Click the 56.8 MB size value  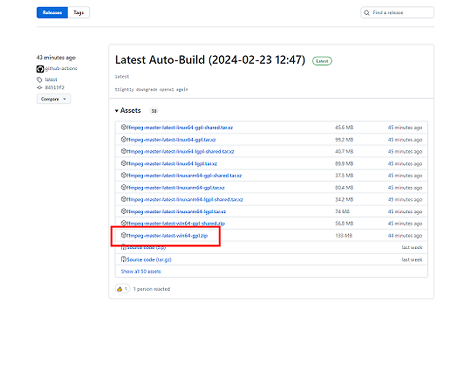344,224
